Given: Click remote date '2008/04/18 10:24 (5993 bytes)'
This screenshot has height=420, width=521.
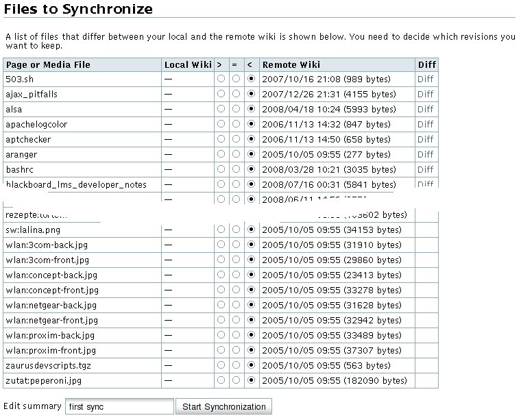Looking at the screenshot, I should tap(329, 109).
